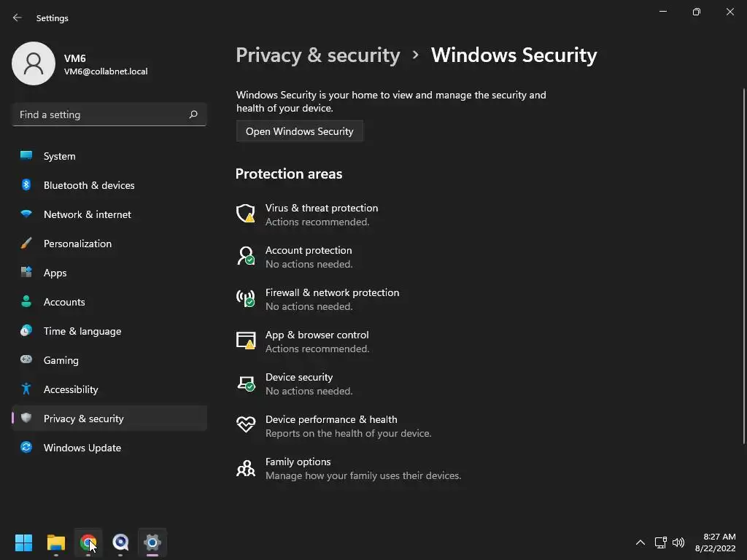This screenshot has height=560, width=747.
Task: Click the Device performance & health heart icon
Action: click(x=246, y=425)
